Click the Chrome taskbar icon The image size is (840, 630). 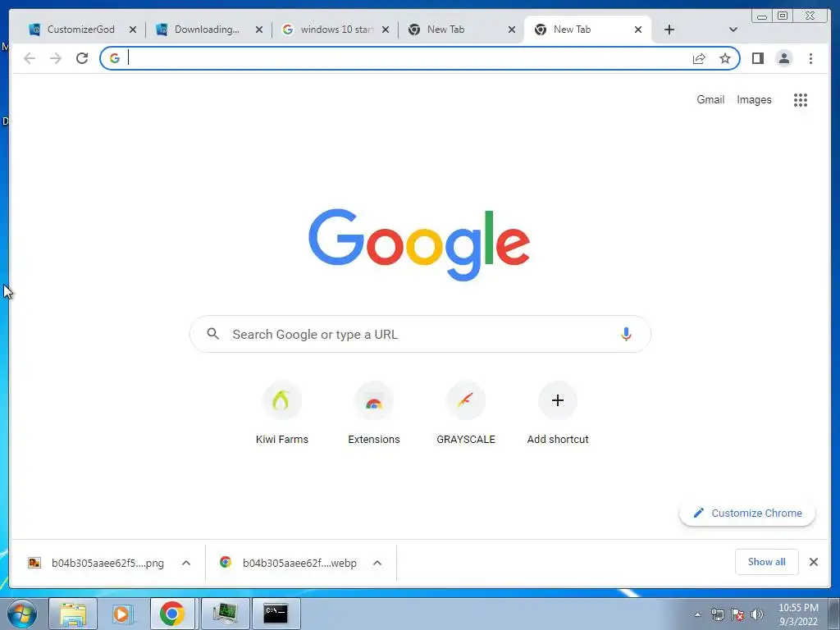coord(172,614)
